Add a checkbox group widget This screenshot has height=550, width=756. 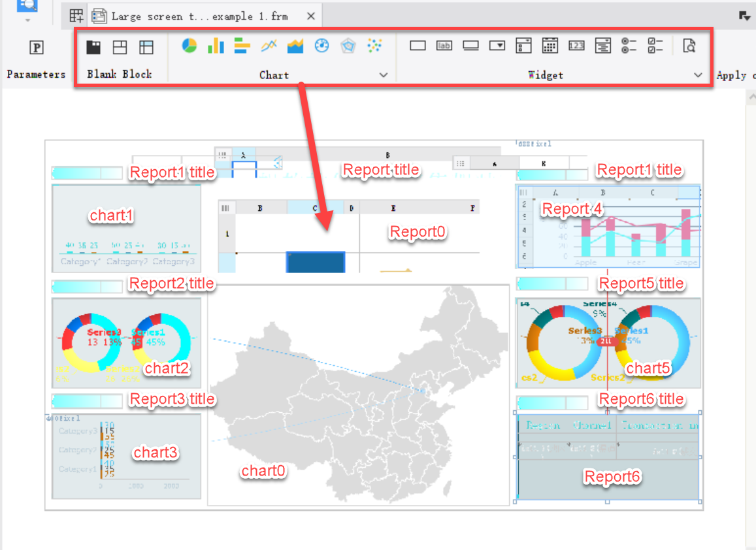tap(655, 46)
